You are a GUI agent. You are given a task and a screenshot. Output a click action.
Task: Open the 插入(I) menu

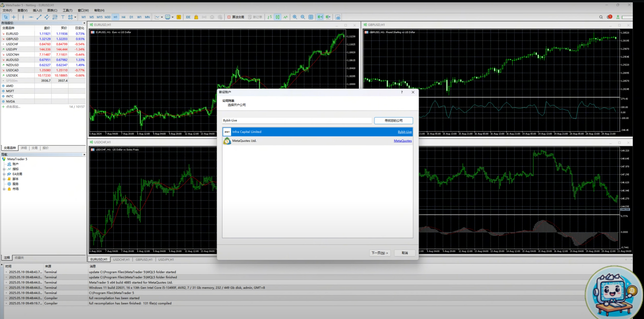tap(37, 10)
